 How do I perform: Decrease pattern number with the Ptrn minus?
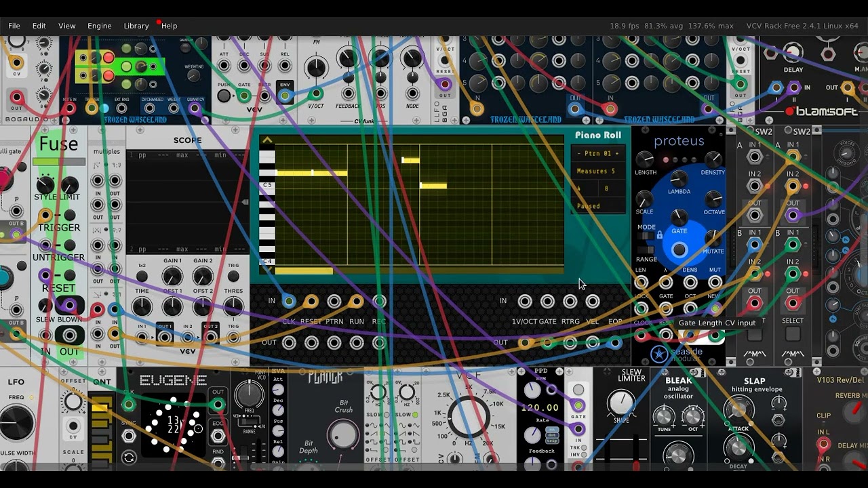click(580, 154)
